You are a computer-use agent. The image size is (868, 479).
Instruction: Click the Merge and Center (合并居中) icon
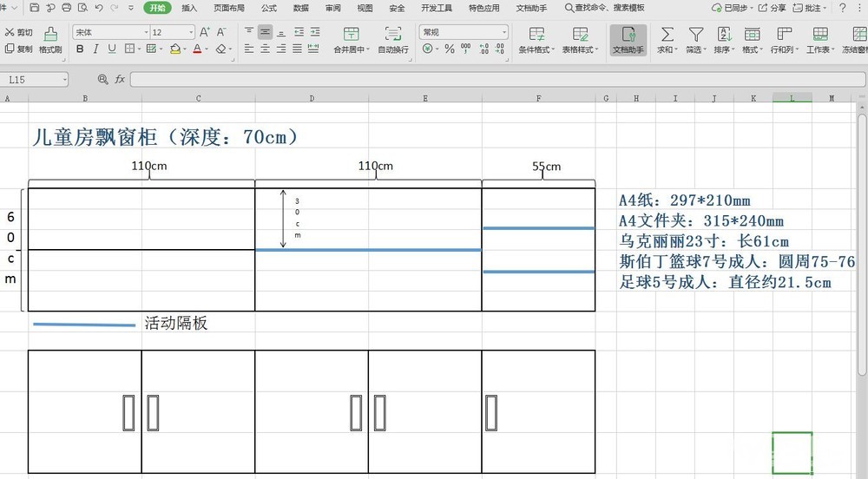352,35
